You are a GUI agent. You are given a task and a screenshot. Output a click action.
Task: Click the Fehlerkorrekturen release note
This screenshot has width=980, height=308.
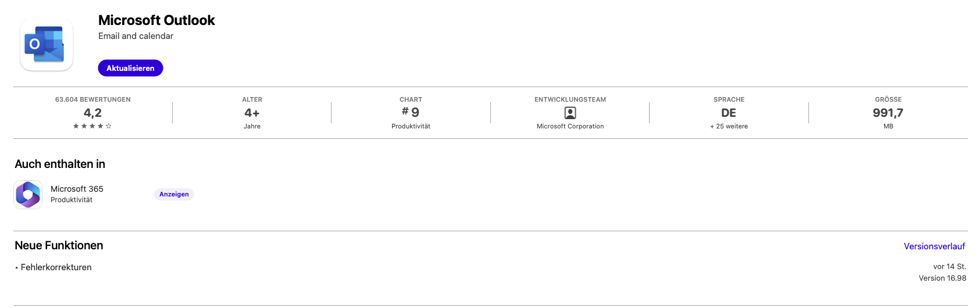pyautogui.click(x=56, y=267)
